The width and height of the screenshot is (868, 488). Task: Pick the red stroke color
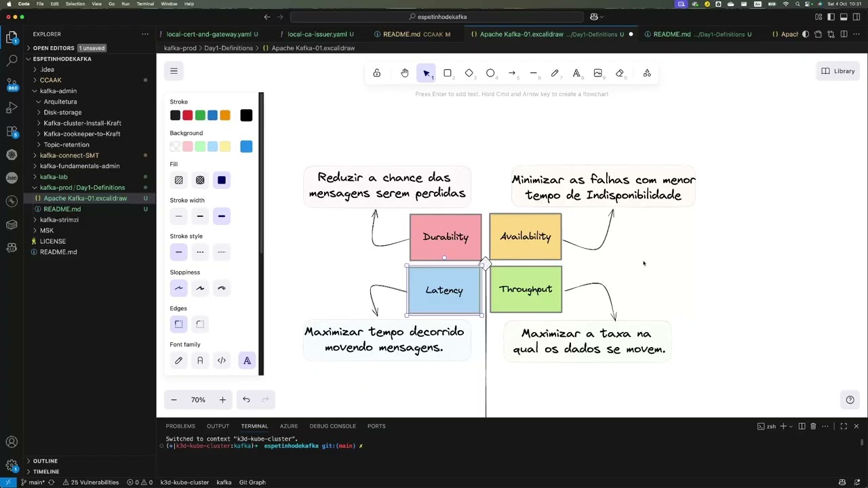[x=188, y=115]
